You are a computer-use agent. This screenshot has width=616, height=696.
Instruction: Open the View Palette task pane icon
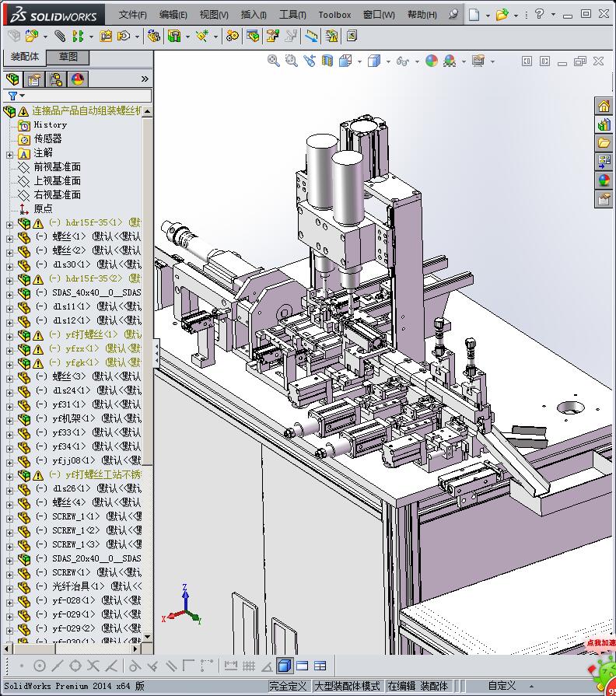[604, 162]
